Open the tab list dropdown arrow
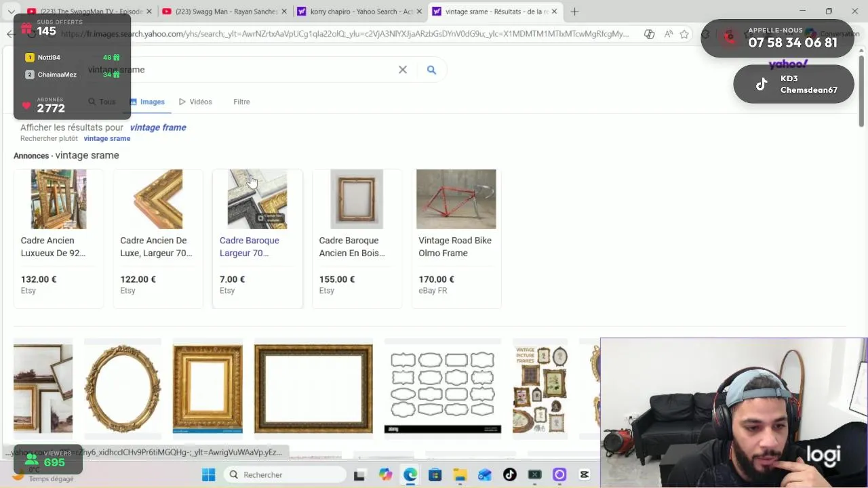The image size is (868, 488). tap(11, 12)
